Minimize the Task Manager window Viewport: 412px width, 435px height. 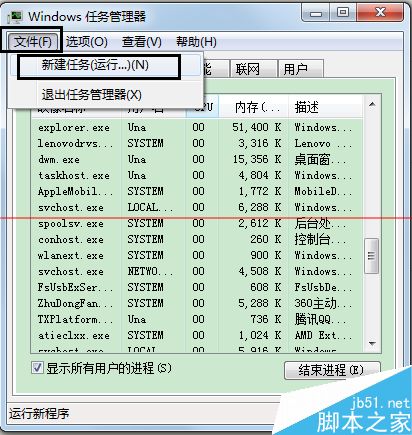(x=316, y=13)
